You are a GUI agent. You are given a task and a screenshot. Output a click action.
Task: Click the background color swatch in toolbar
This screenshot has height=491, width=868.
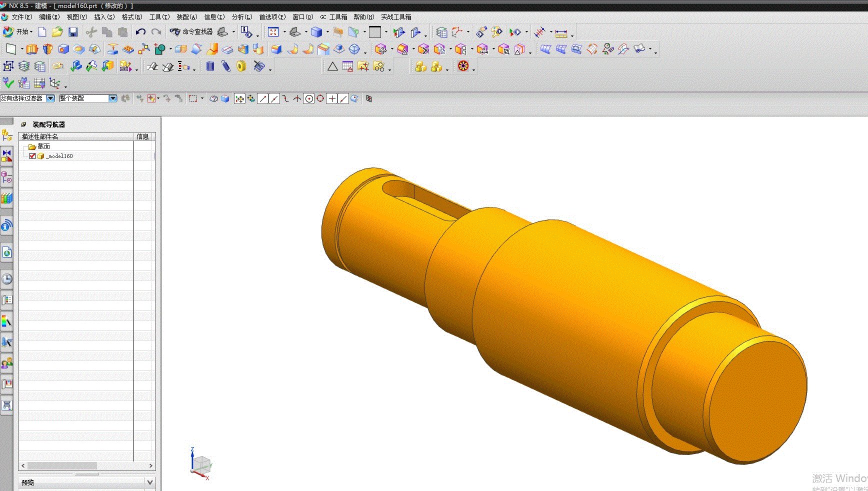pos(375,32)
